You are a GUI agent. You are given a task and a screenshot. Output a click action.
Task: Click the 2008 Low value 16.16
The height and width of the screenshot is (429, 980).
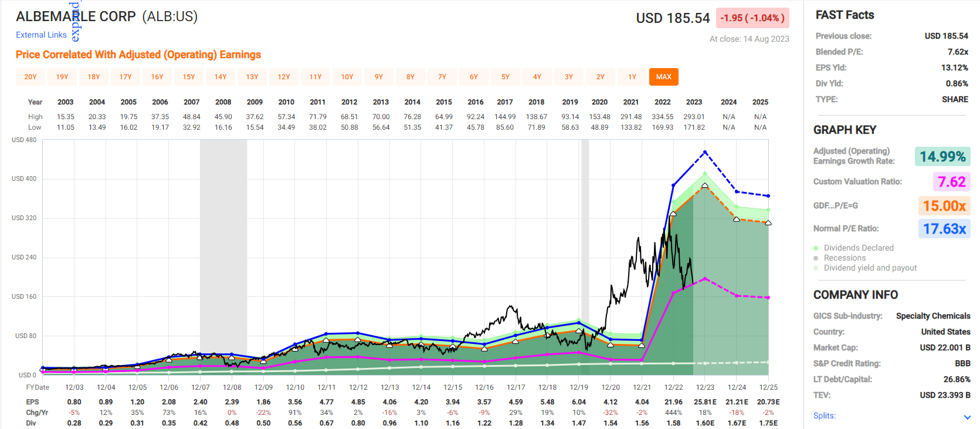pyautogui.click(x=223, y=127)
